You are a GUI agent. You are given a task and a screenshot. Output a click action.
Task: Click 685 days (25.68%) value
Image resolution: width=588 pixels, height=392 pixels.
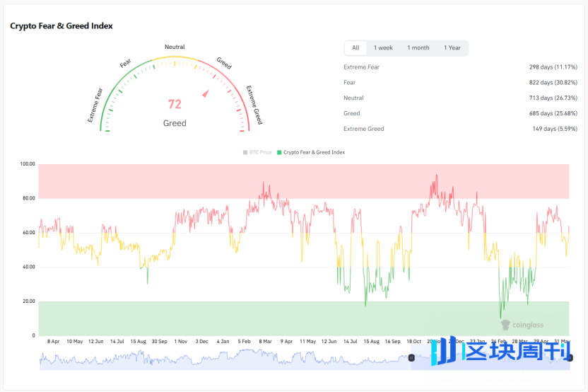(x=553, y=113)
